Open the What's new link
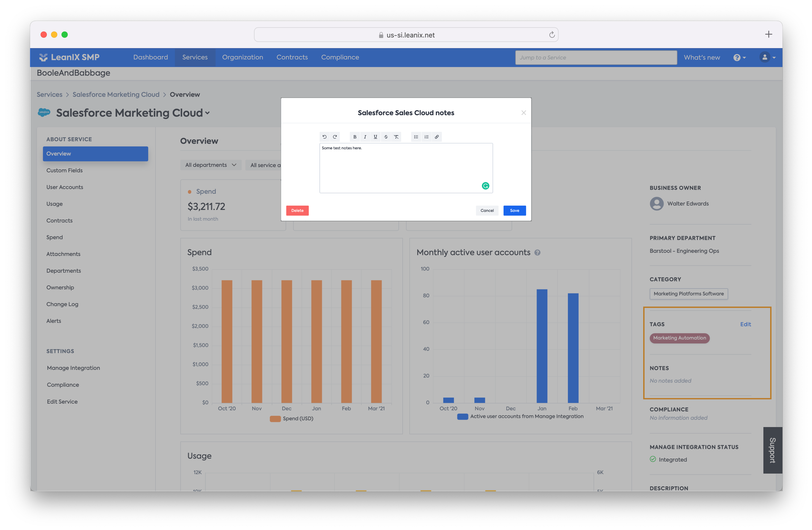This screenshot has height=530, width=812. 702,57
